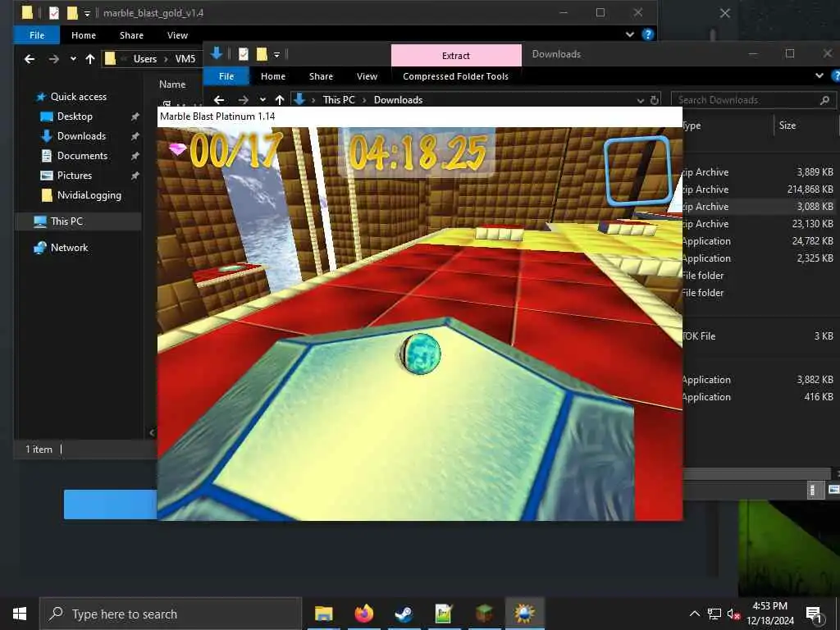This screenshot has height=630, width=840.
Task: Click the pink Extract tab
Action: click(x=456, y=55)
